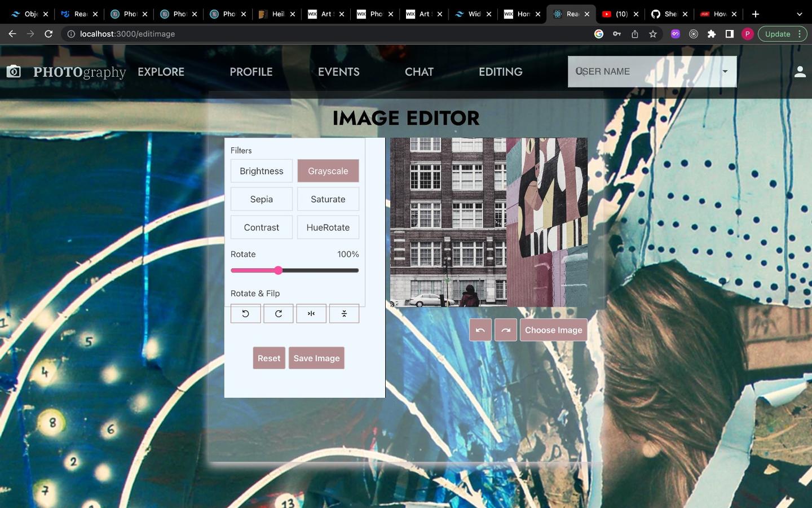Go back with the browser back arrow
This screenshot has height=508, width=812.
(12, 34)
